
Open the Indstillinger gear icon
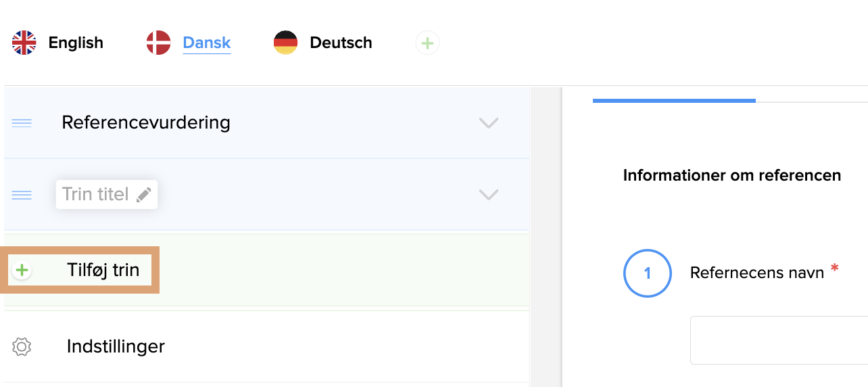tap(22, 347)
